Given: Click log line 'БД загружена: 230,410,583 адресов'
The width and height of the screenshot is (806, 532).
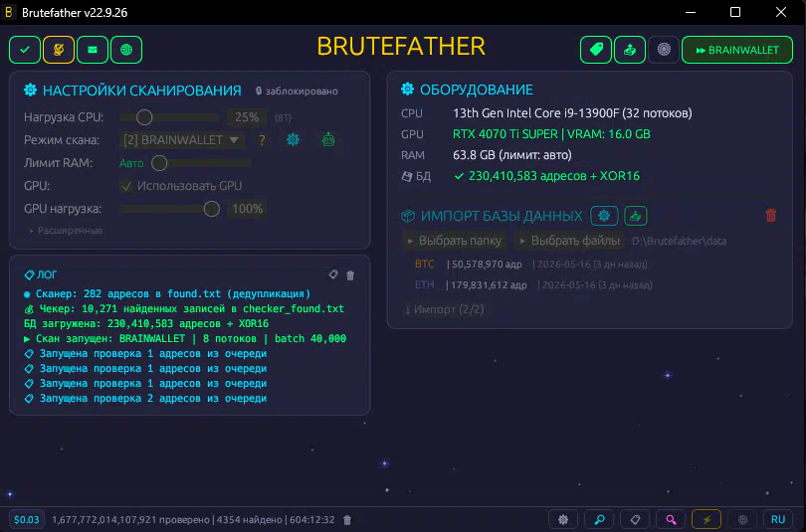Looking at the screenshot, I should coord(146,324).
